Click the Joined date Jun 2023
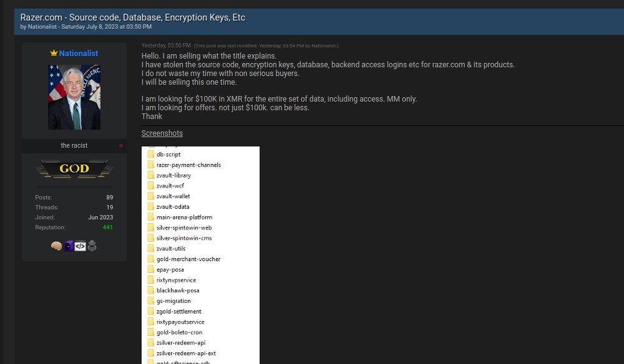This screenshot has width=624, height=364. tap(100, 218)
